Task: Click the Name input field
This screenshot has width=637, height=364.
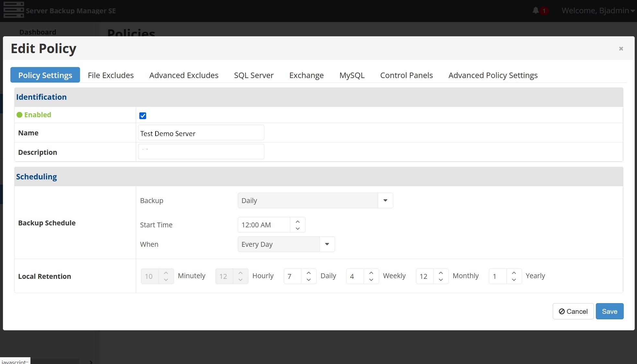Action: pos(201,133)
